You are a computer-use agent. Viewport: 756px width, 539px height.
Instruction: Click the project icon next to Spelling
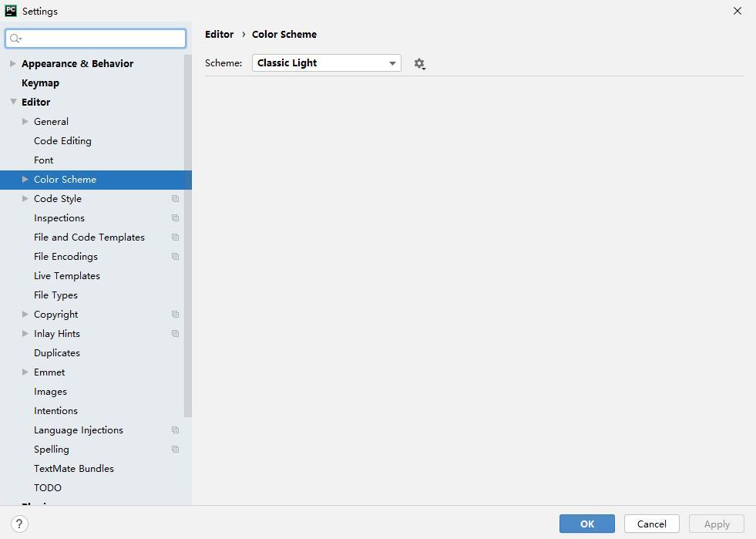click(176, 450)
